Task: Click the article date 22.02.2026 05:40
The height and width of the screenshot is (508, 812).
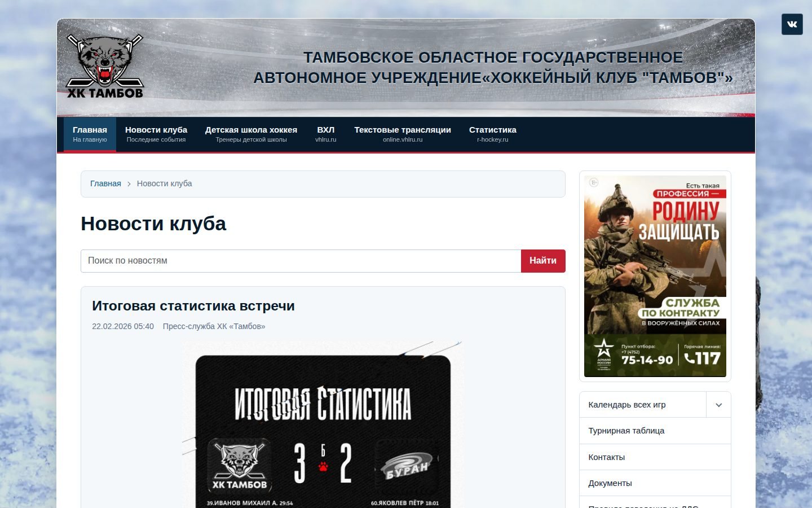Action: coord(123,326)
